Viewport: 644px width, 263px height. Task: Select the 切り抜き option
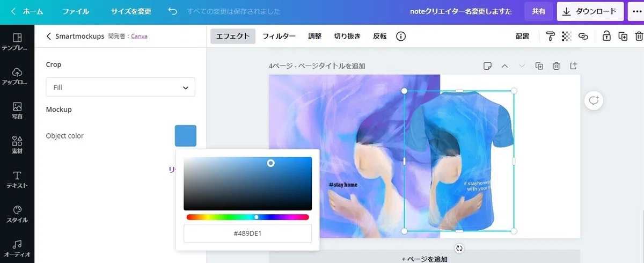(x=347, y=36)
